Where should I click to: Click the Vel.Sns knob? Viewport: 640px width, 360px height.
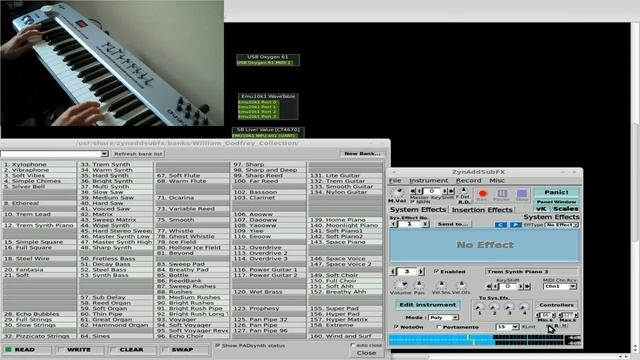[442, 285]
